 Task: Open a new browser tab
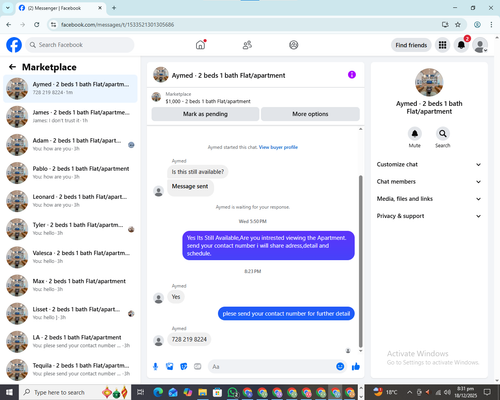(114, 8)
